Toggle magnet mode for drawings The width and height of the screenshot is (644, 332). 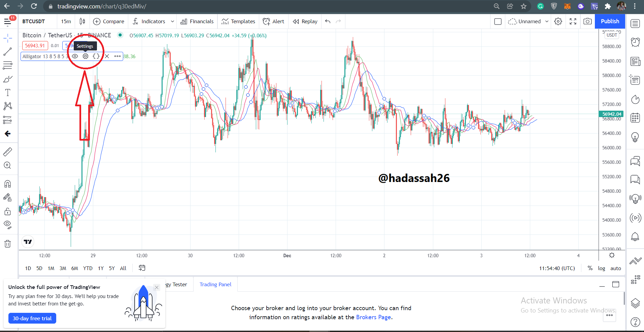click(x=7, y=184)
